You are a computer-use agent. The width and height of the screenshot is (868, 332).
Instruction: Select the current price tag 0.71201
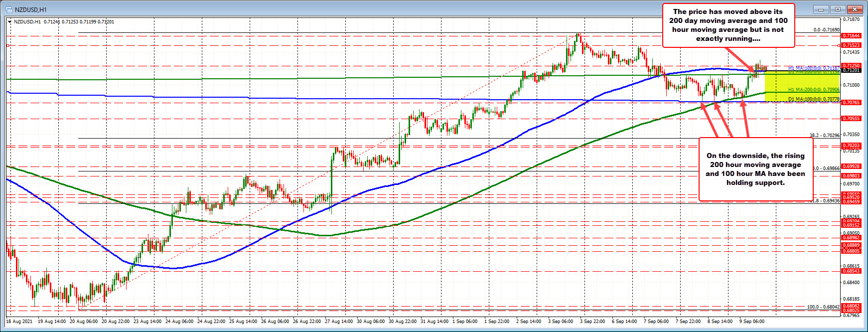pos(851,70)
